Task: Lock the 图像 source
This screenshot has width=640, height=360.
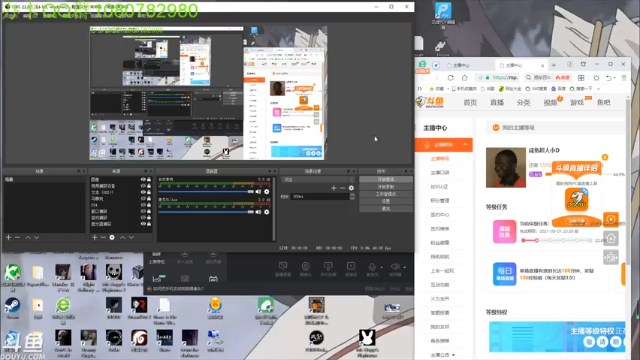Action: pos(149,179)
